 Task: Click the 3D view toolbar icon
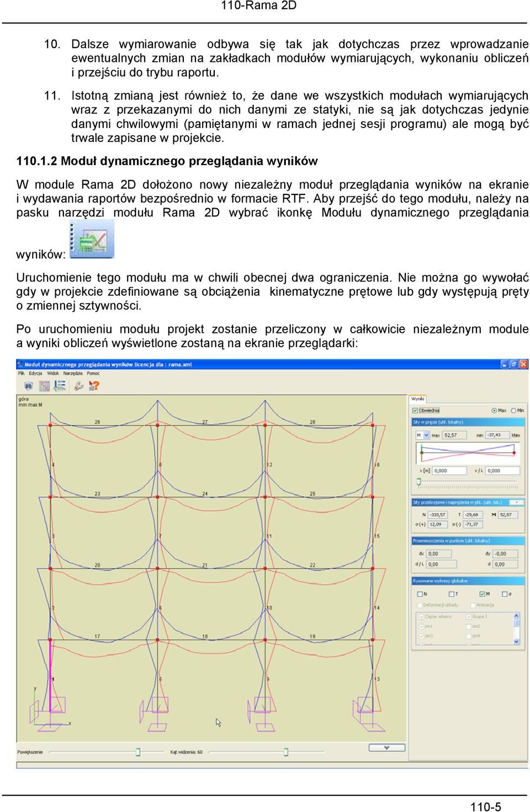tap(29, 386)
